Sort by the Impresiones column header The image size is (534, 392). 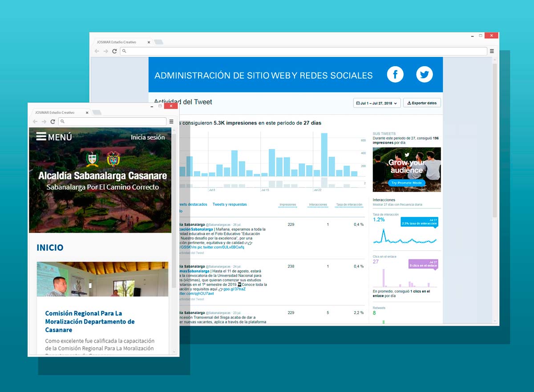click(x=288, y=205)
